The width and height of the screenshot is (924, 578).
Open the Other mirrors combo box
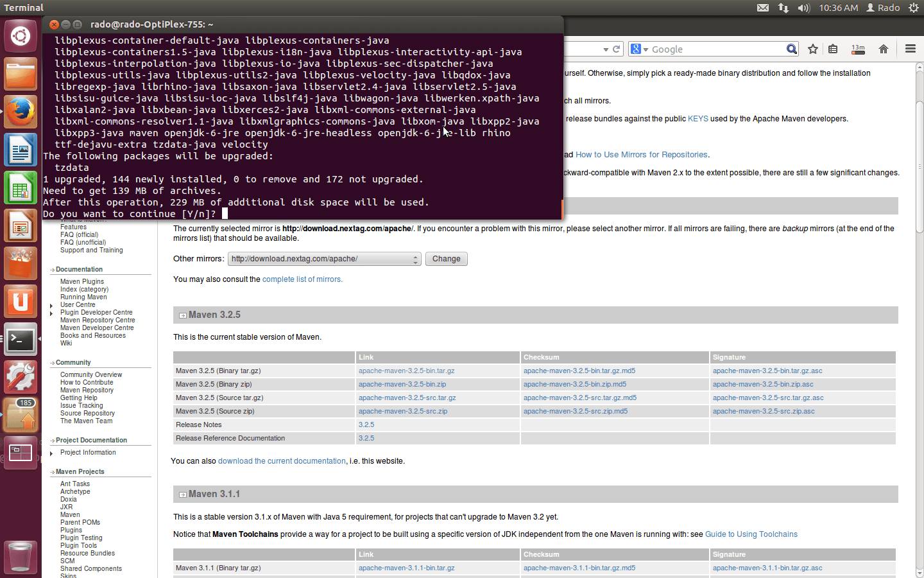pos(325,259)
